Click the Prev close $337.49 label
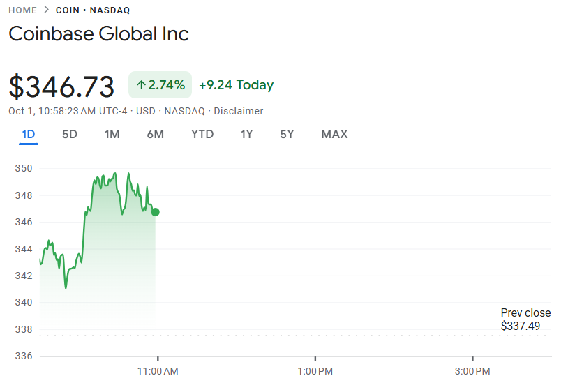This screenshot has height=392, width=568. tap(525, 319)
